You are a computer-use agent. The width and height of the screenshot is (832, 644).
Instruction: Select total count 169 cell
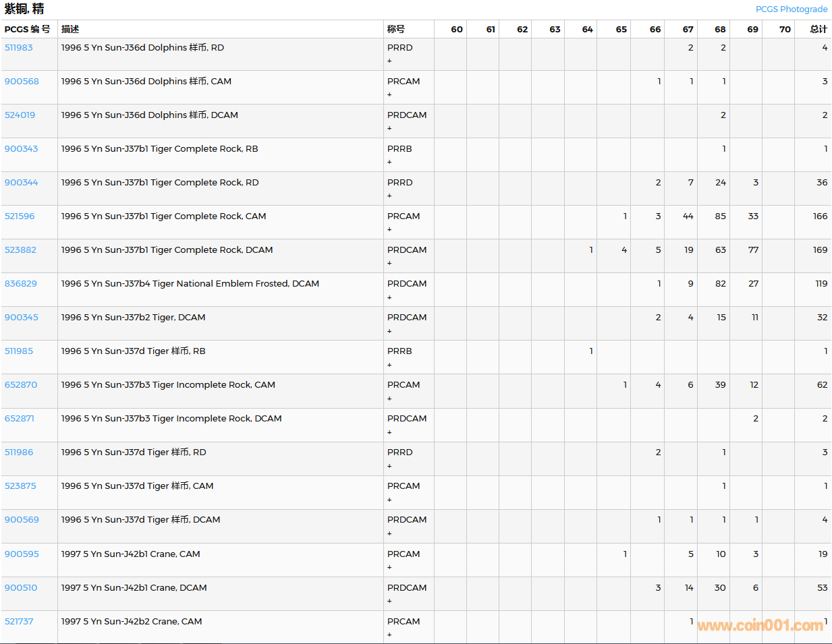820,250
